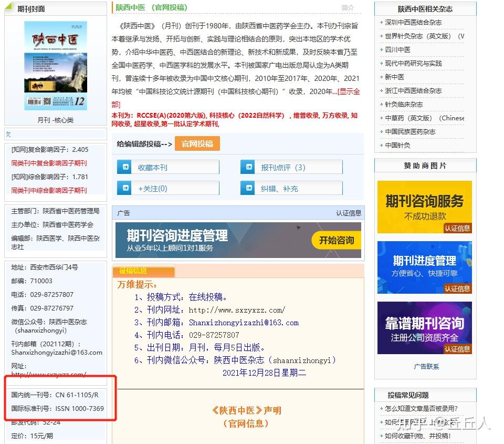The height and width of the screenshot is (444, 504).
Task: Click 怎么知道文章是否被录用？ in 投稿常见问题
Action: [x=420, y=408]
